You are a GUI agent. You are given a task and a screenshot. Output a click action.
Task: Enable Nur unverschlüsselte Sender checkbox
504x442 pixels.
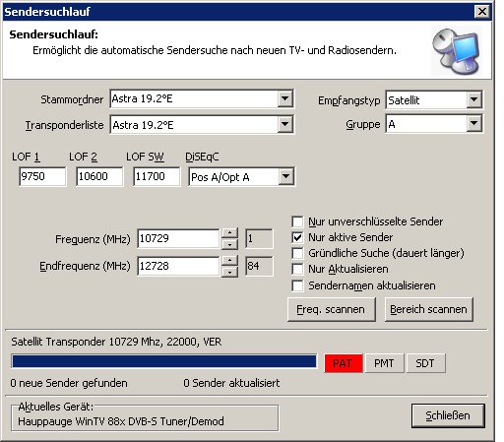[x=297, y=221]
